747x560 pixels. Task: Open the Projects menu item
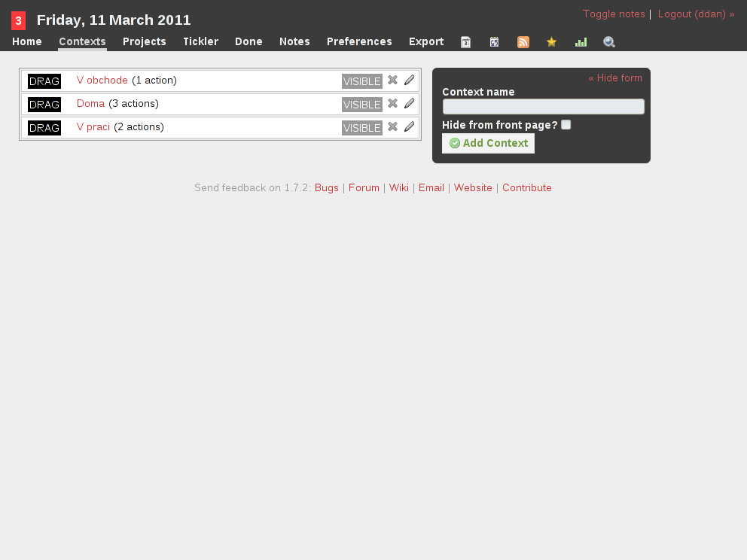pos(145,41)
